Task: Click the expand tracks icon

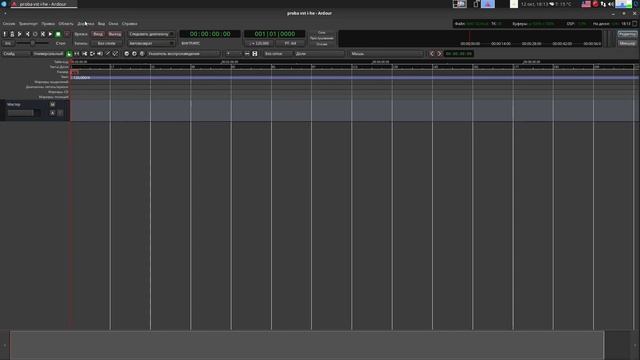Action: [255, 54]
